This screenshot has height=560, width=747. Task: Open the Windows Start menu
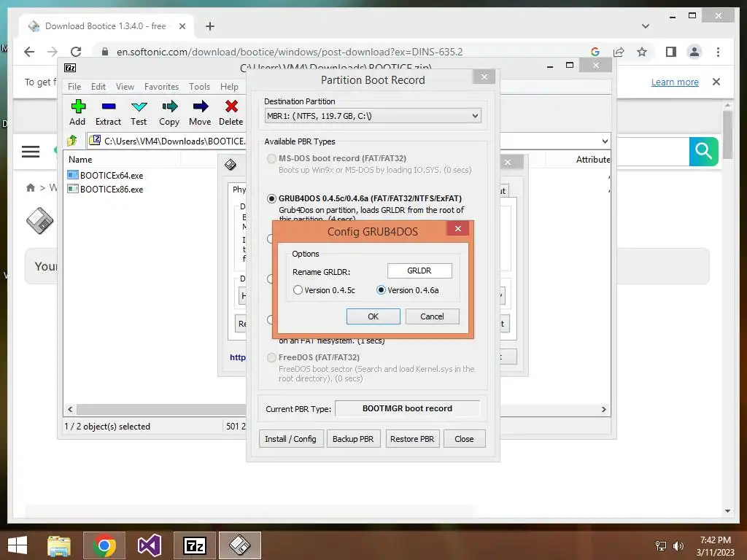coord(18,545)
